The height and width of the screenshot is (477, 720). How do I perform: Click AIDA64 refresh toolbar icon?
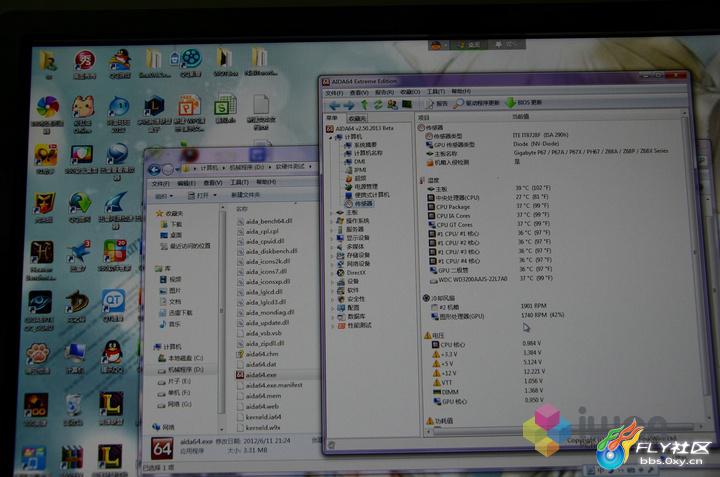(x=378, y=105)
